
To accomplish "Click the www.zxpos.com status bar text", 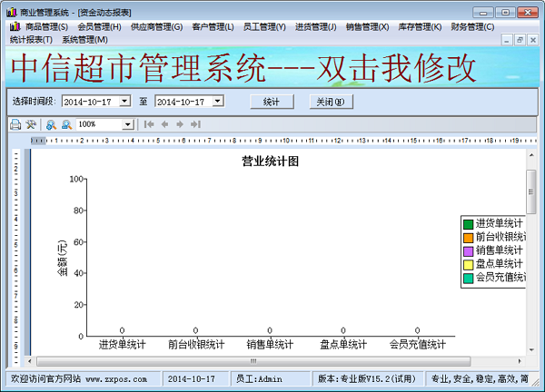I will 116,379.
